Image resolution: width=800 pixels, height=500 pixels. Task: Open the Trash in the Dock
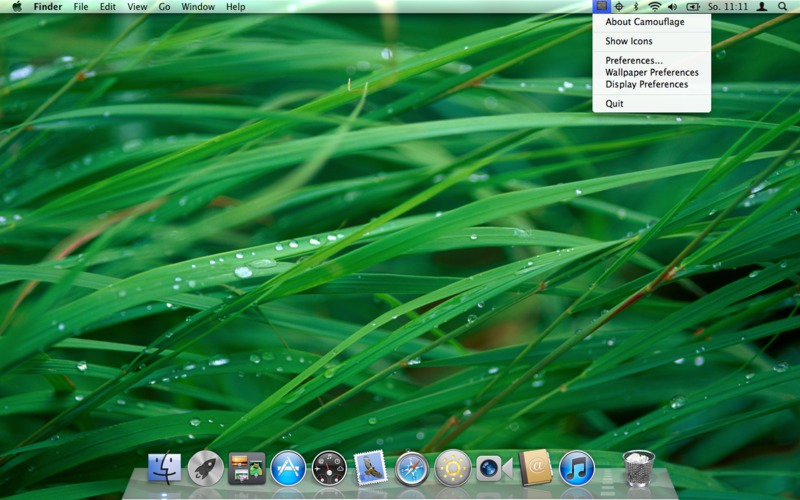[638, 468]
